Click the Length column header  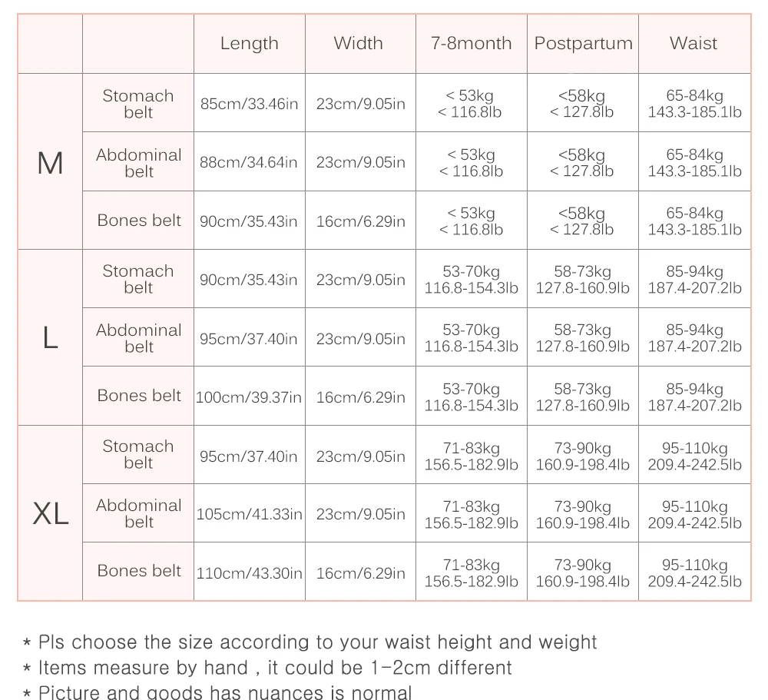click(250, 44)
